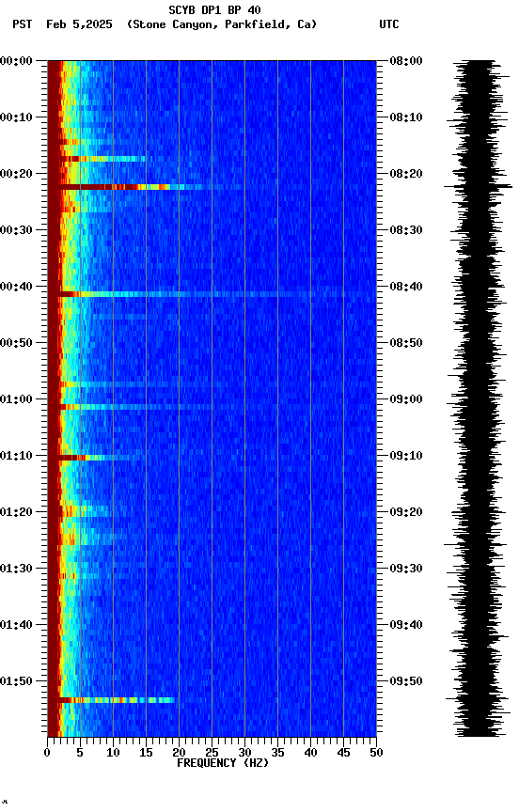
Task: Click the seismogram waveform trace beside the spectrogram
Action: pos(479,398)
